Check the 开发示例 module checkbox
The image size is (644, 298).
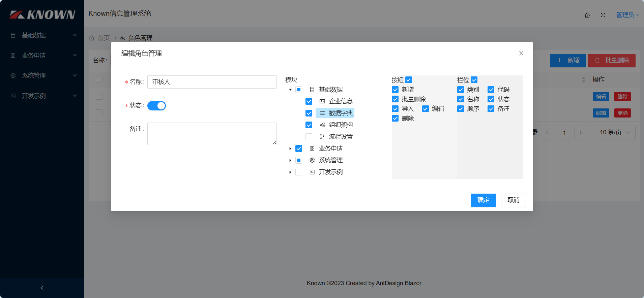point(299,172)
